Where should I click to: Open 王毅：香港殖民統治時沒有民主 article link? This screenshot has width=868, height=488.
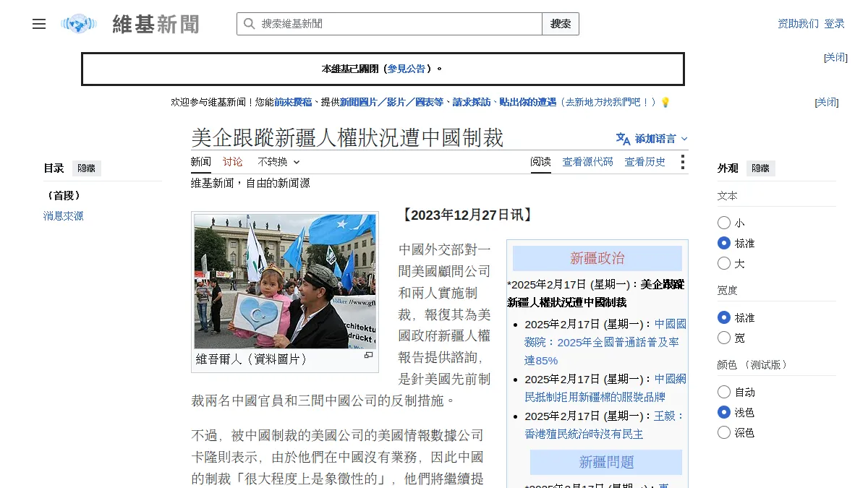click(x=605, y=425)
